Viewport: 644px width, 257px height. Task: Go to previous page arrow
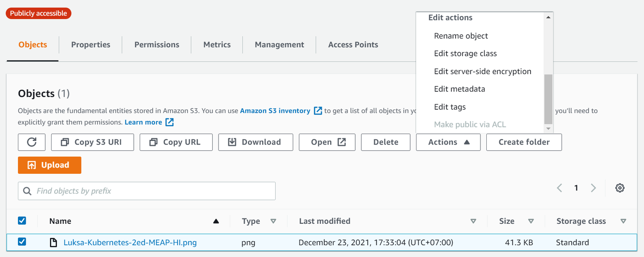point(559,188)
